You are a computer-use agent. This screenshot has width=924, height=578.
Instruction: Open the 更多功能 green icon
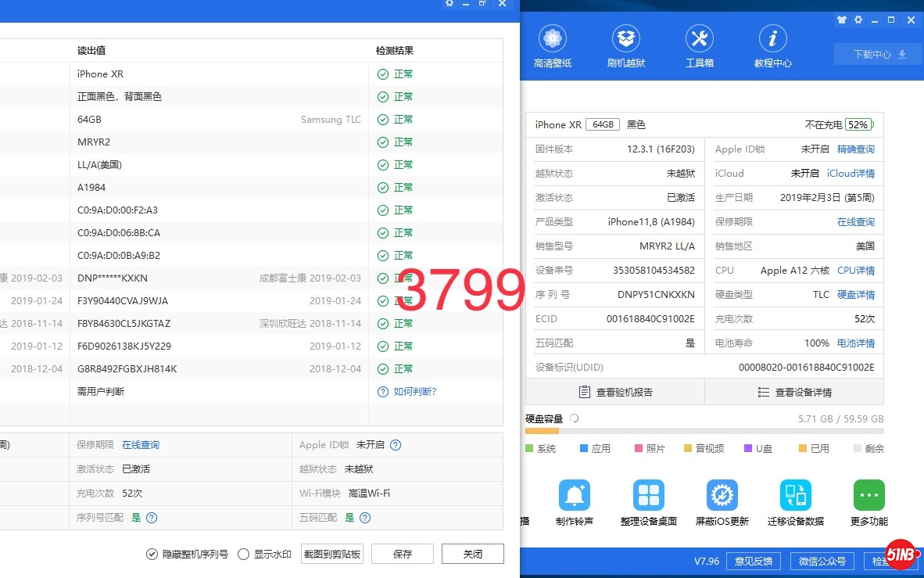coord(868,496)
